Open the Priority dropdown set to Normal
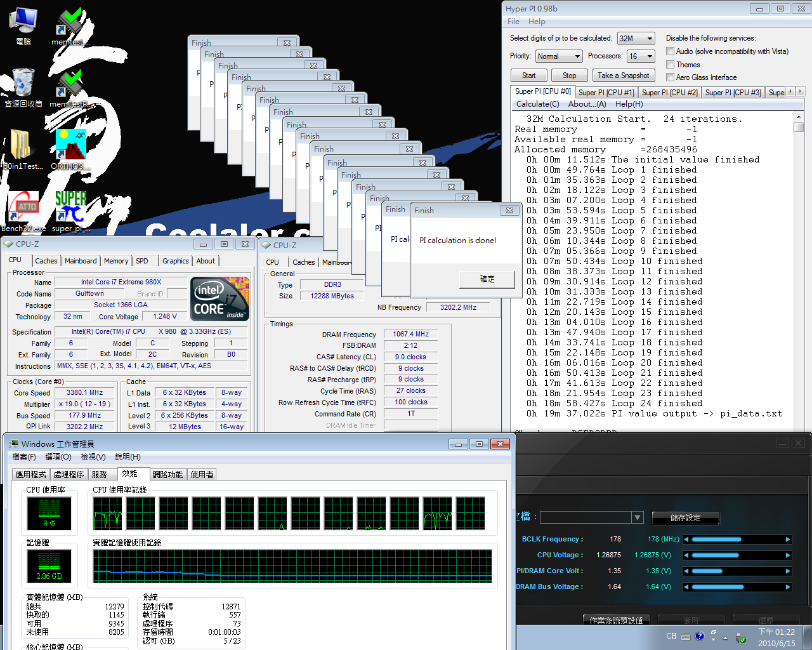 [x=558, y=56]
